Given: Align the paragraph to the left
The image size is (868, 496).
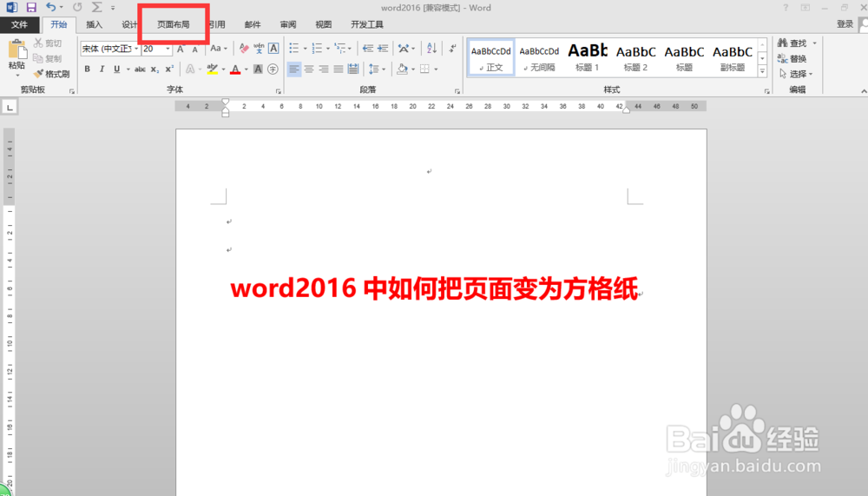Looking at the screenshot, I should tap(294, 69).
